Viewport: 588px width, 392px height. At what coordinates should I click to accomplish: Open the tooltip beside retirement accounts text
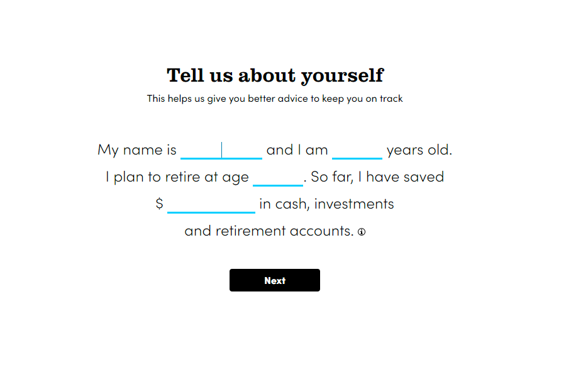coord(362,232)
